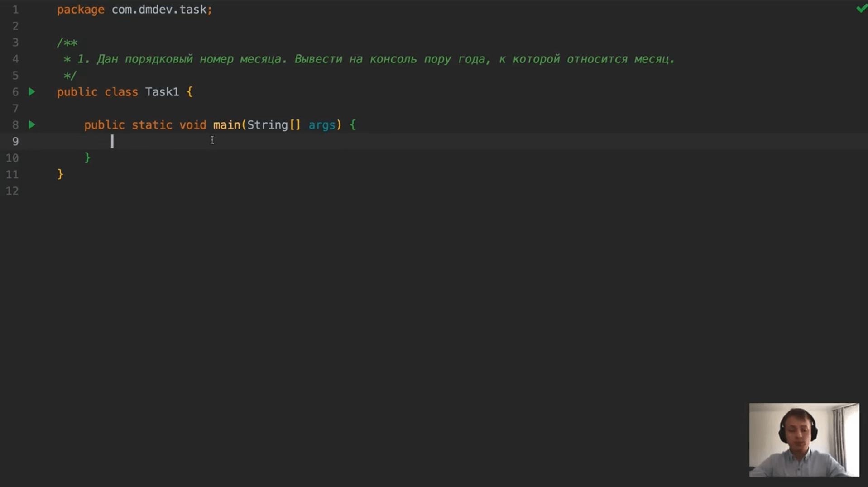Viewport: 868px width, 487px height.
Task: Click the main method name
Action: tap(226, 125)
